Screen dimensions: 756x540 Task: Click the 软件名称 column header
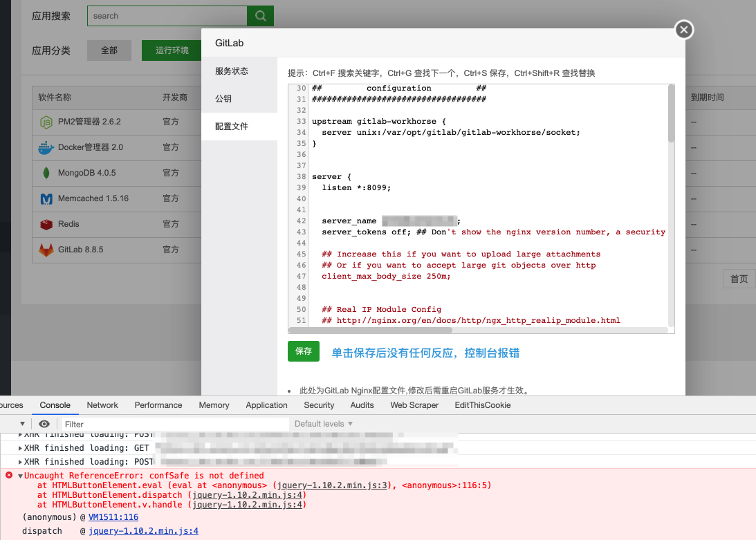tap(55, 97)
